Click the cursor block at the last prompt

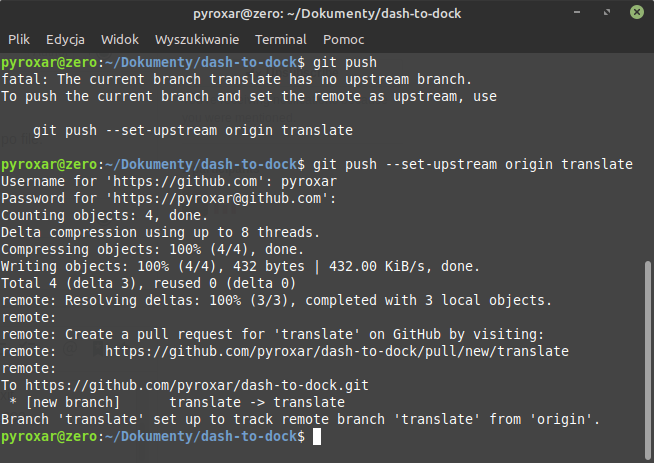317,437
